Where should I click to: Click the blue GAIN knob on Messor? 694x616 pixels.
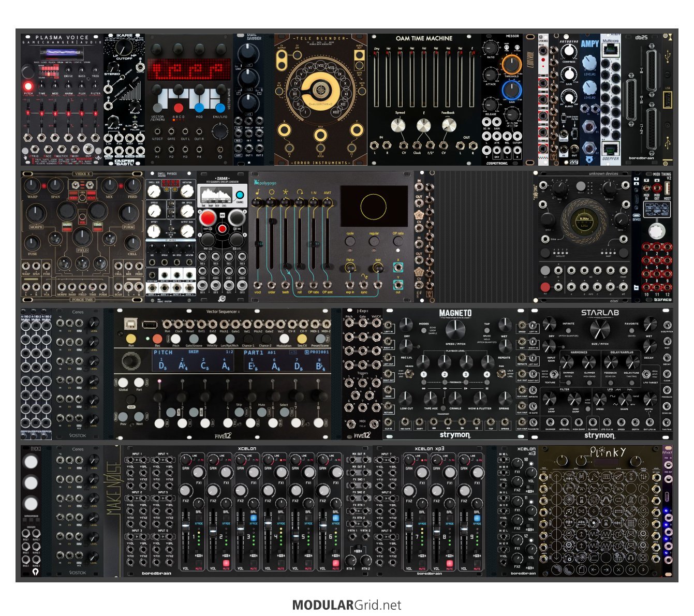point(511,91)
